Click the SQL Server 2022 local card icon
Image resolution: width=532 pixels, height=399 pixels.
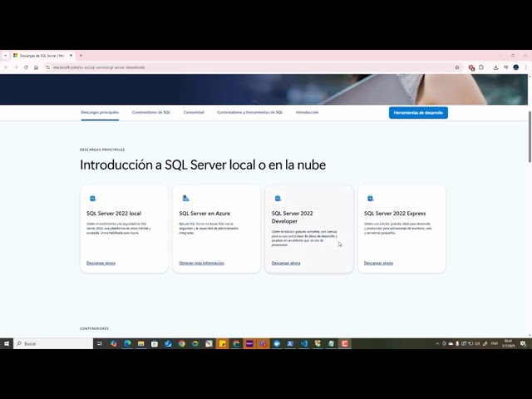point(92,198)
